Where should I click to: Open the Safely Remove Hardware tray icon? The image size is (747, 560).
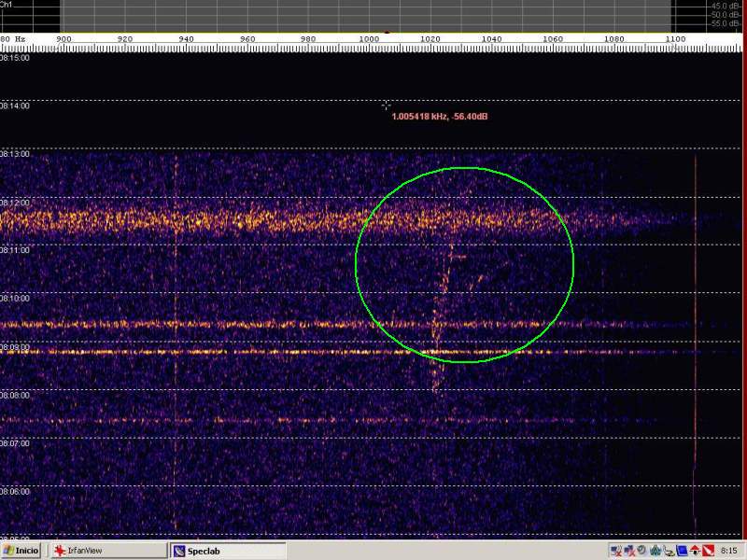point(669,551)
